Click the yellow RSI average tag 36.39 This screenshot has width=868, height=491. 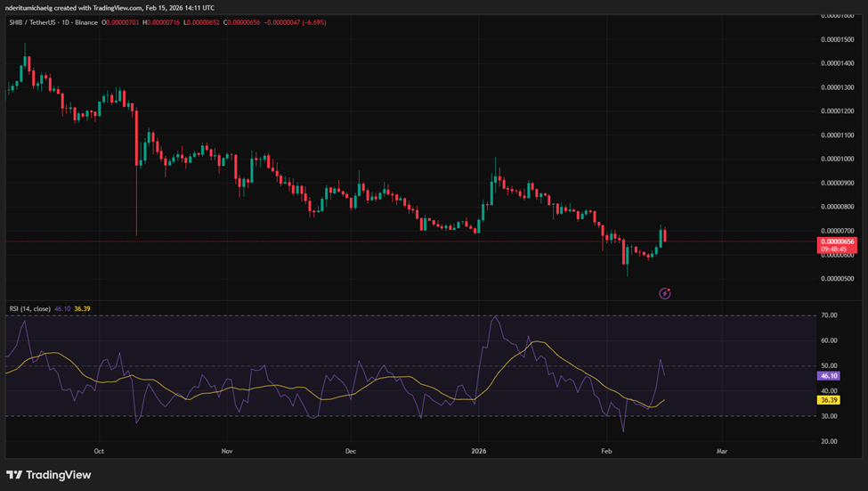pyautogui.click(x=829, y=400)
